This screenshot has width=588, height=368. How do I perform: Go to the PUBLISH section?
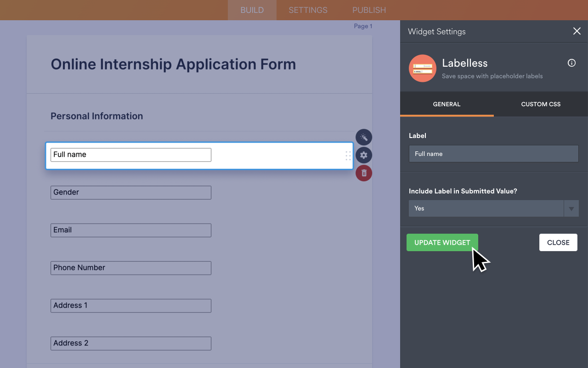coord(368,10)
